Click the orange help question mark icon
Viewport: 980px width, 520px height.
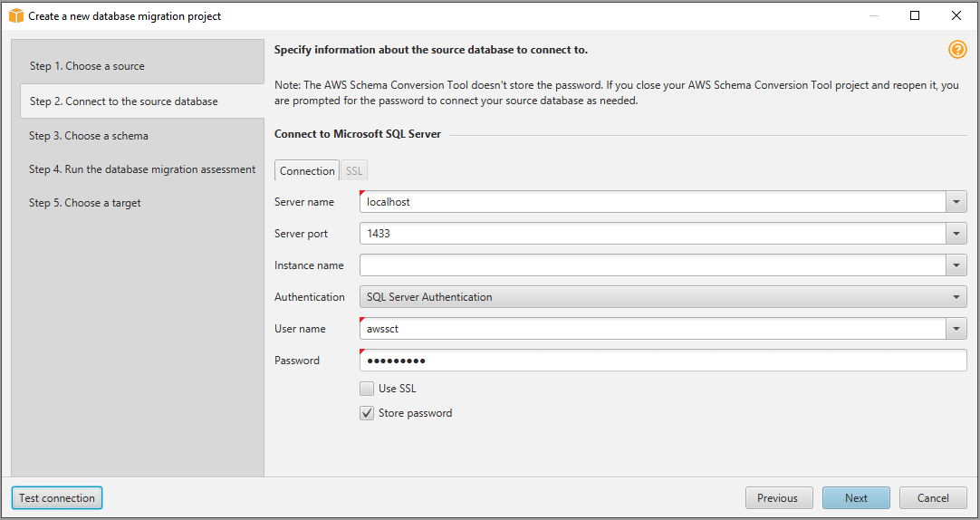[x=957, y=50]
